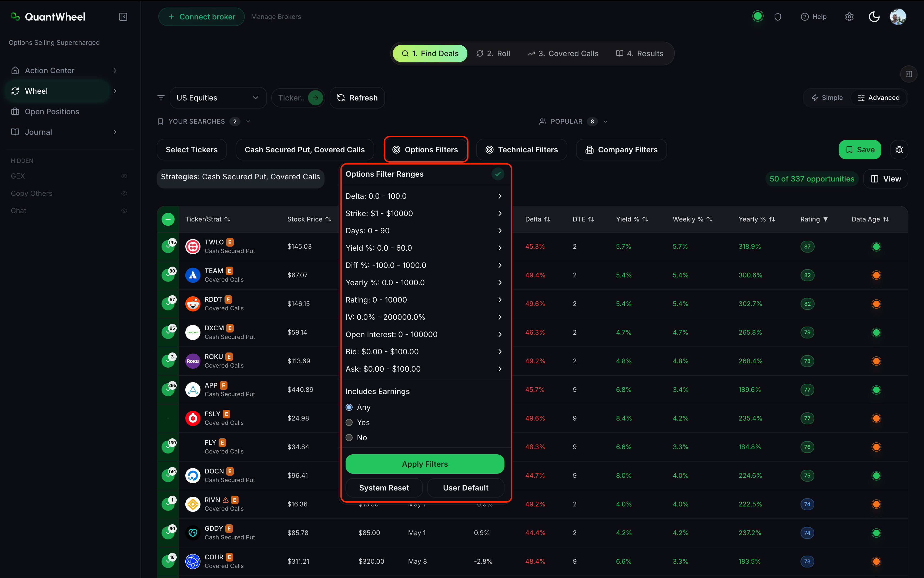Open the View columns button
Viewport: 924px width, 578px height.
click(885, 179)
